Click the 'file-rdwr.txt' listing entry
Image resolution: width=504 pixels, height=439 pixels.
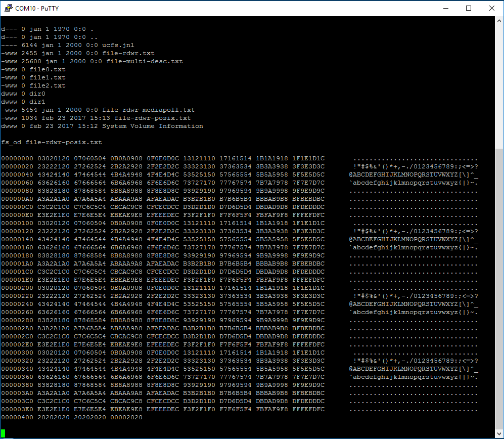[128, 53]
